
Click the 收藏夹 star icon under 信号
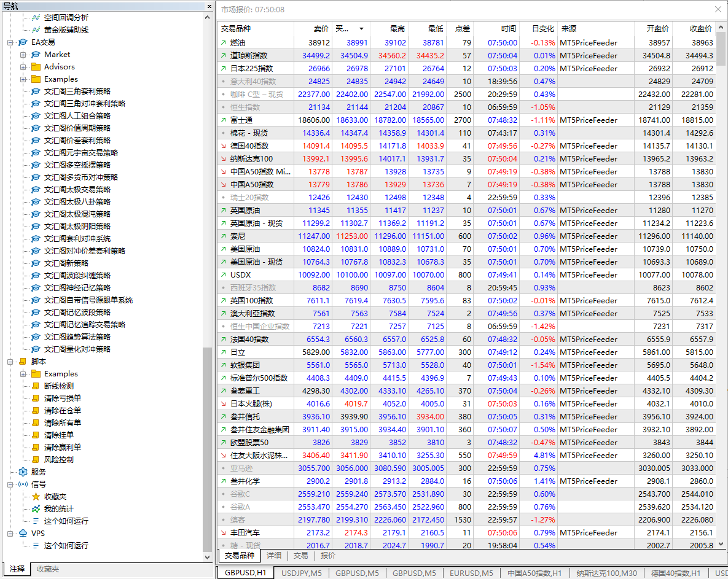click(36, 496)
